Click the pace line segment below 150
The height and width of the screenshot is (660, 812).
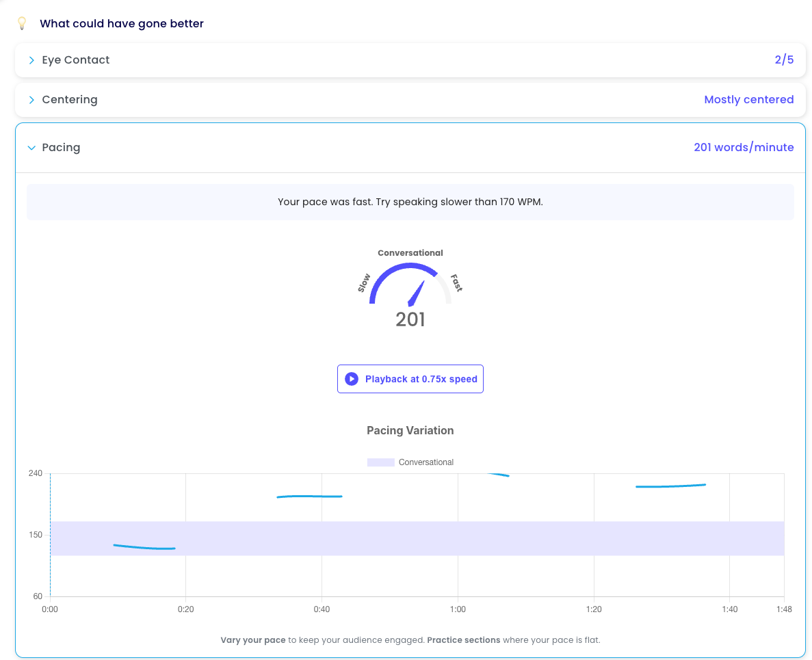click(144, 547)
